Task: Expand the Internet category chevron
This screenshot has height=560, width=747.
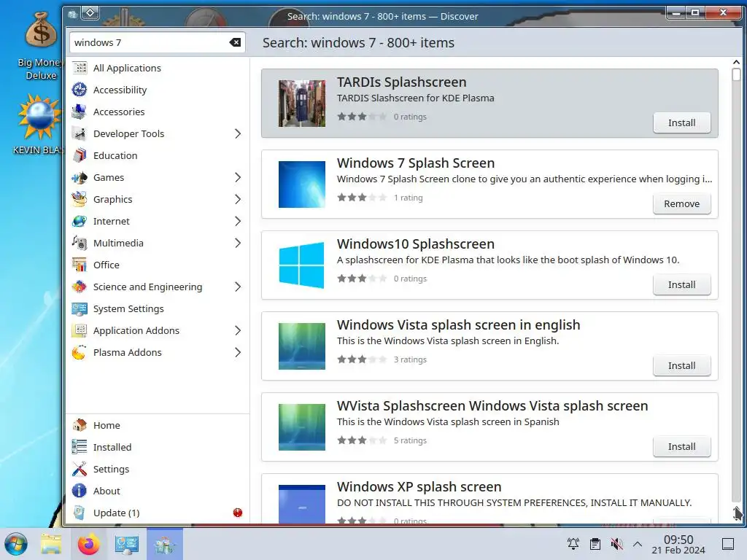Action: point(238,222)
